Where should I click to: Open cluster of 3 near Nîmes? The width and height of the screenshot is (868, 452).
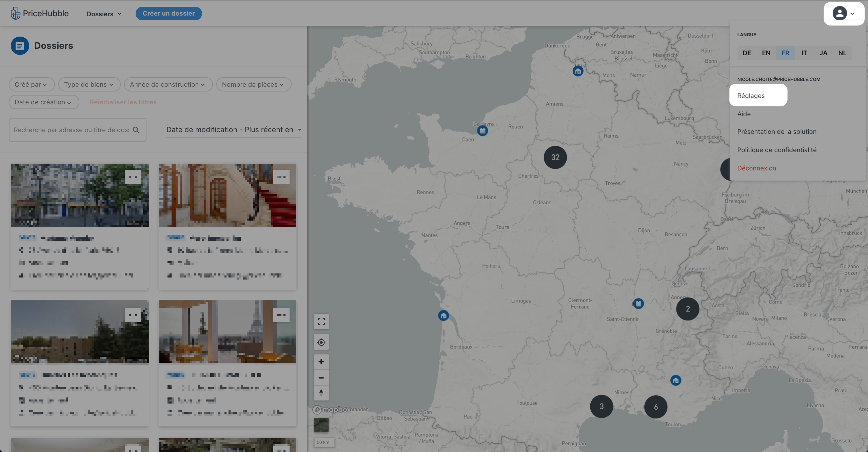[x=601, y=406]
